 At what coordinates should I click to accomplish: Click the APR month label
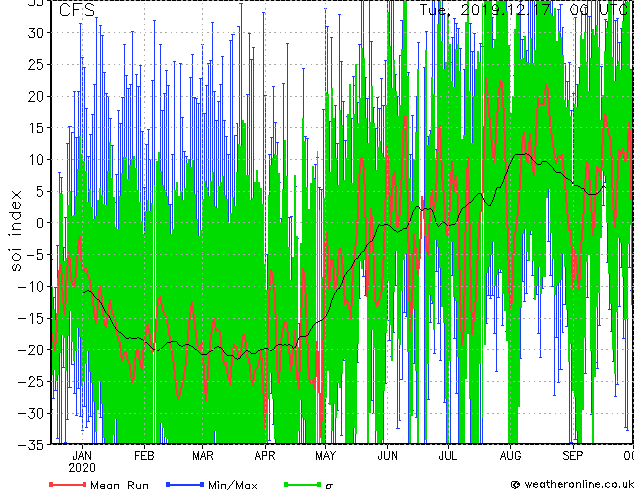point(265,456)
